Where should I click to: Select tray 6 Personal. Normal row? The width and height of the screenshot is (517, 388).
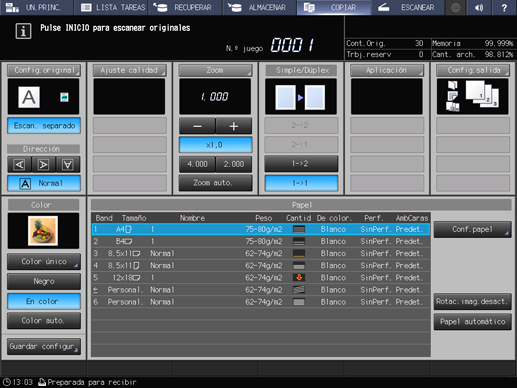tap(261, 302)
